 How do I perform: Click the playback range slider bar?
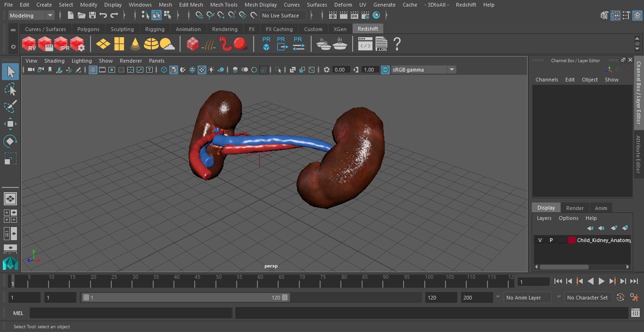(185, 298)
